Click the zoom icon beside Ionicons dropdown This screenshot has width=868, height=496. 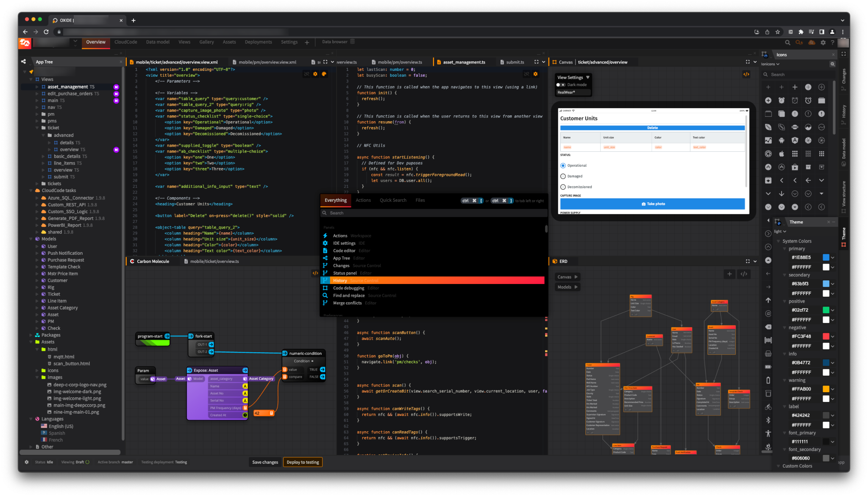coord(832,64)
